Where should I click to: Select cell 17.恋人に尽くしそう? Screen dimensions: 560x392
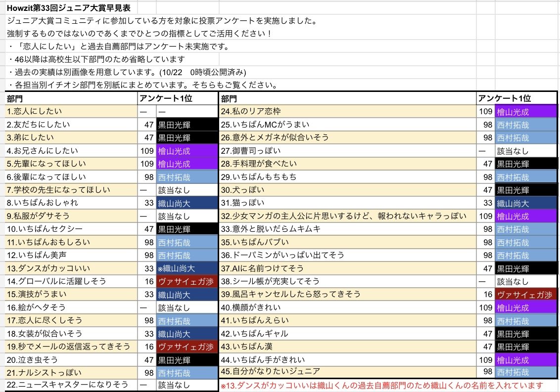click(71, 320)
